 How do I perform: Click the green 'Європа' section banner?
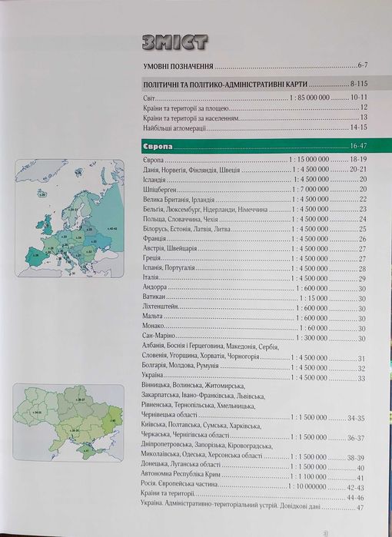(x=266, y=146)
